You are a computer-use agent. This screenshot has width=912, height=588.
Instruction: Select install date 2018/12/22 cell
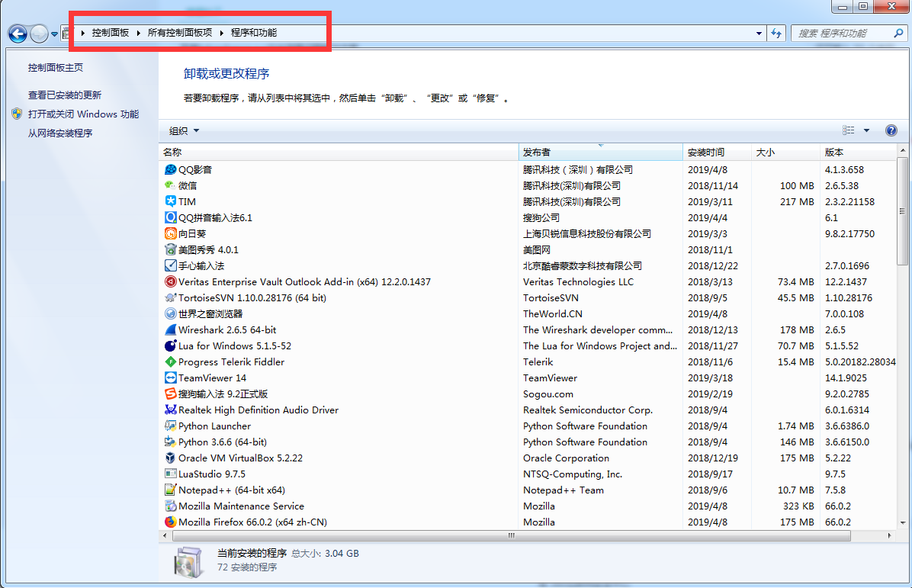tap(712, 266)
